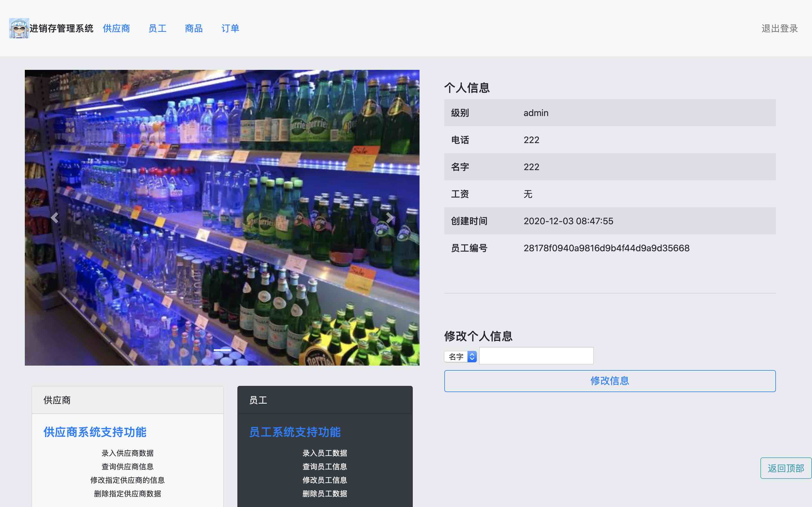Open the 供应商 nav menu

pos(116,28)
